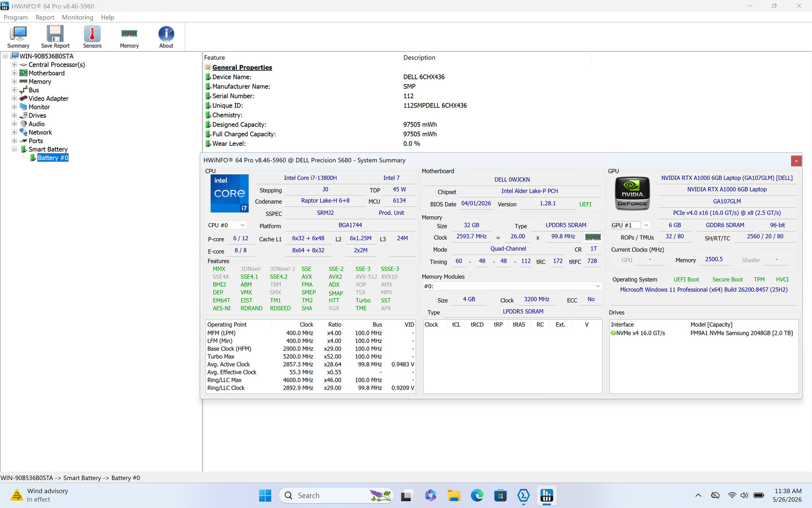Open the CPU #0 selector dropdown
Image resolution: width=812 pixels, height=508 pixels.
pos(226,225)
